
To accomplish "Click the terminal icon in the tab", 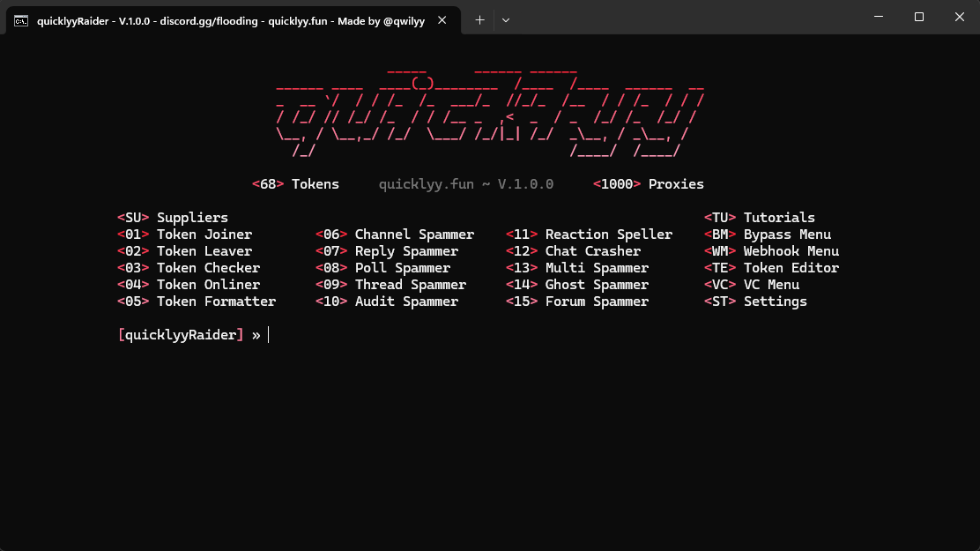I will click(x=21, y=20).
